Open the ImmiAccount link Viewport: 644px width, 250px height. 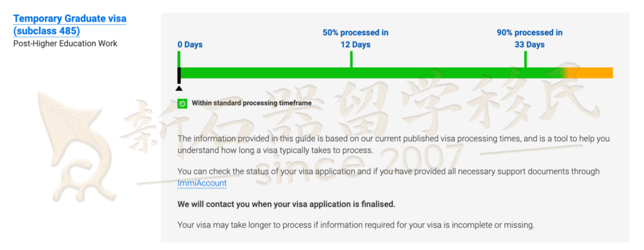pos(202,183)
